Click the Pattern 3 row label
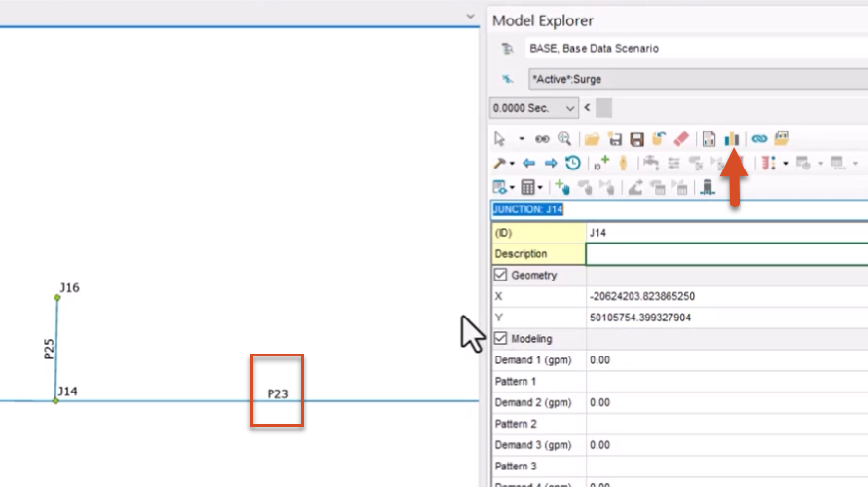868x487 pixels. [x=516, y=466]
